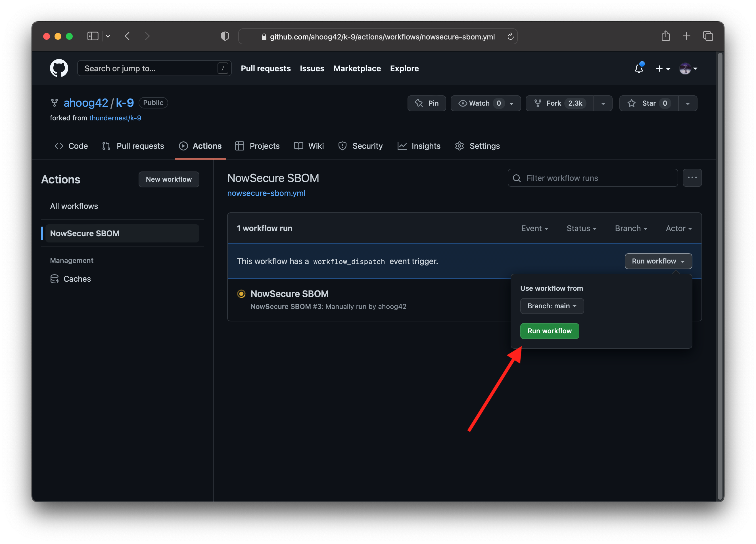Click the Watch button
The width and height of the screenshot is (756, 544).
485,103
